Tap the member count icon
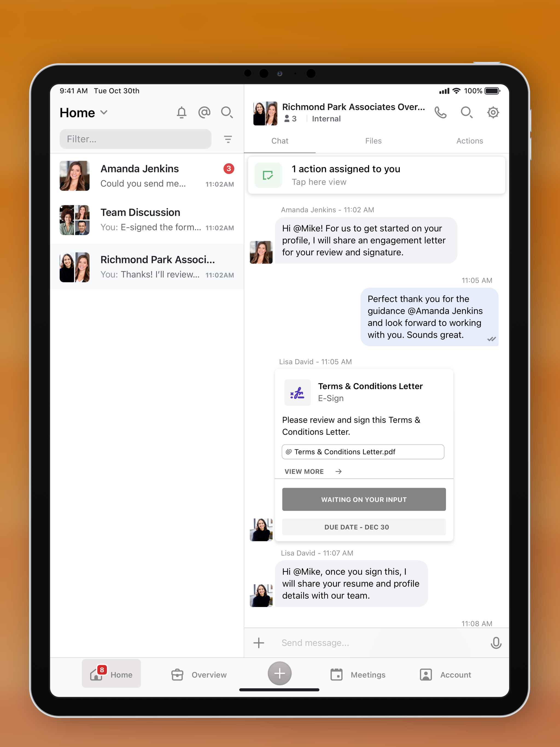This screenshot has width=560, height=747. coord(287,119)
